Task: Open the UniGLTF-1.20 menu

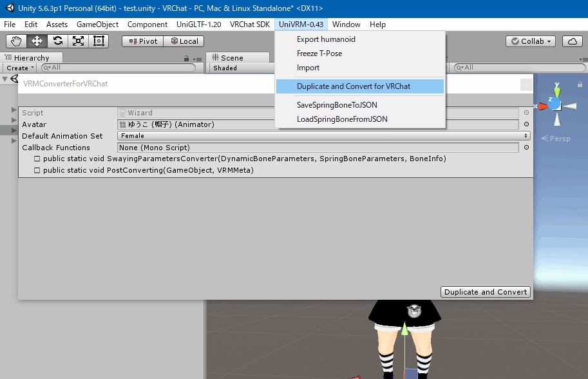Action: click(199, 24)
